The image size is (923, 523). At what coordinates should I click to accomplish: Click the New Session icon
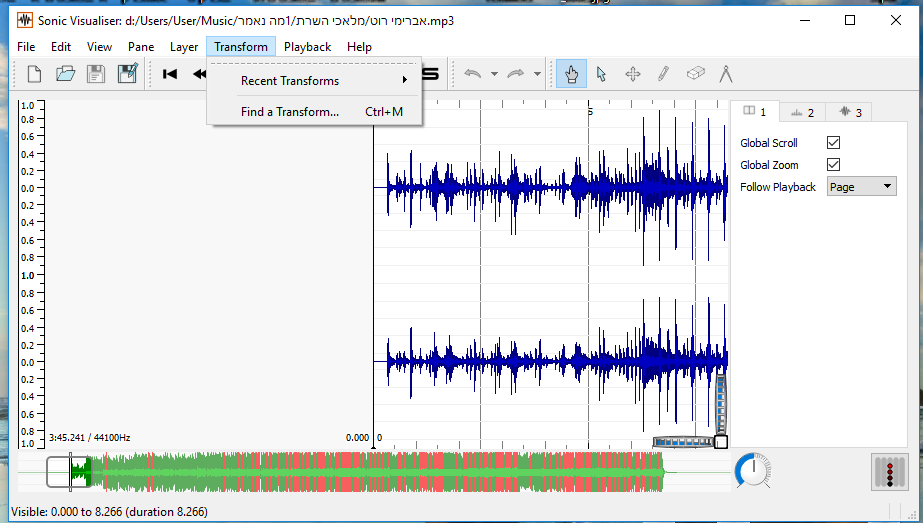(x=34, y=74)
